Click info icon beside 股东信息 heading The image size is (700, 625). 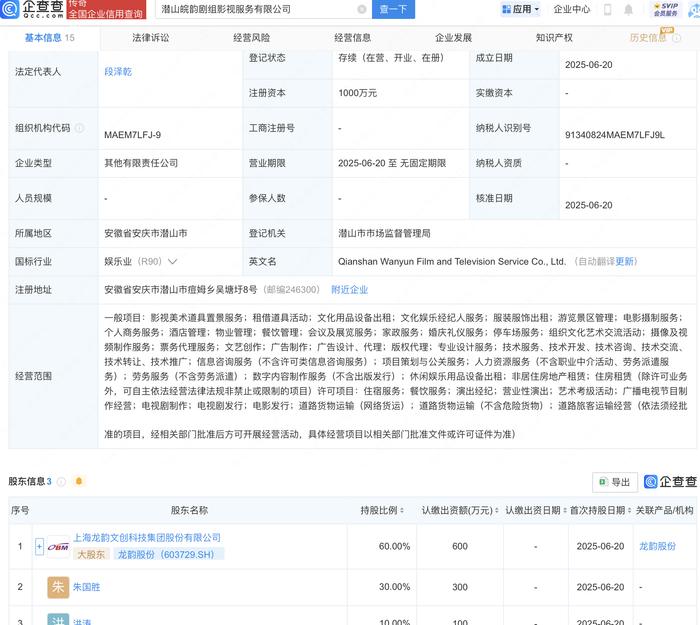tap(62, 482)
